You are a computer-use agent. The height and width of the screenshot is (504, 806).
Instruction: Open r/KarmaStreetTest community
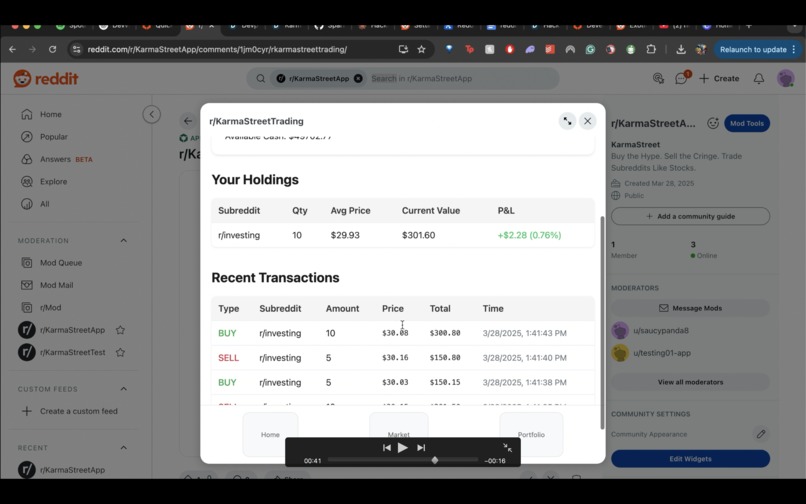click(72, 352)
